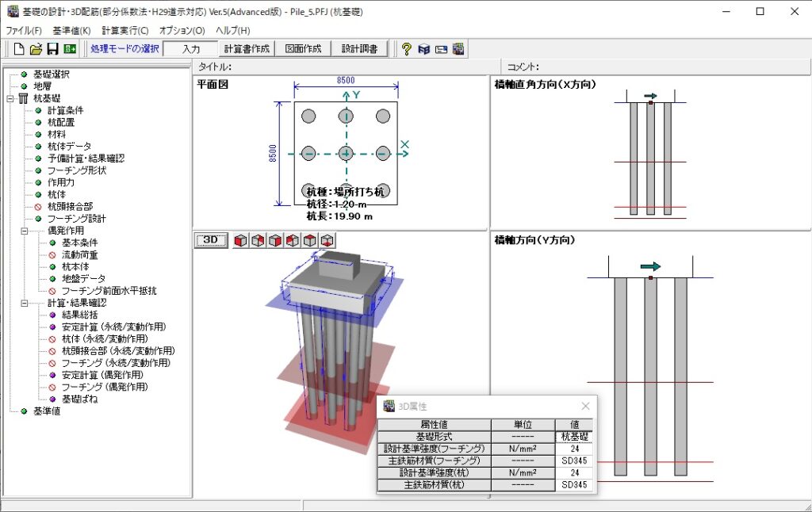812x512 pixels.
Task: Select 杭配置 in the tree
Action: click(60, 122)
